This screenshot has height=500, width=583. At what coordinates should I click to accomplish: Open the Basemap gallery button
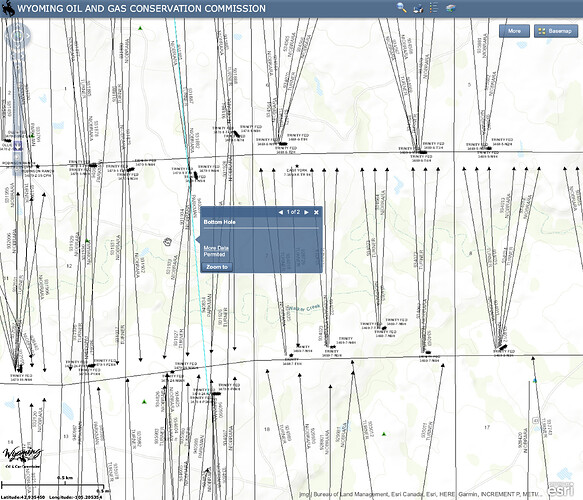[556, 31]
